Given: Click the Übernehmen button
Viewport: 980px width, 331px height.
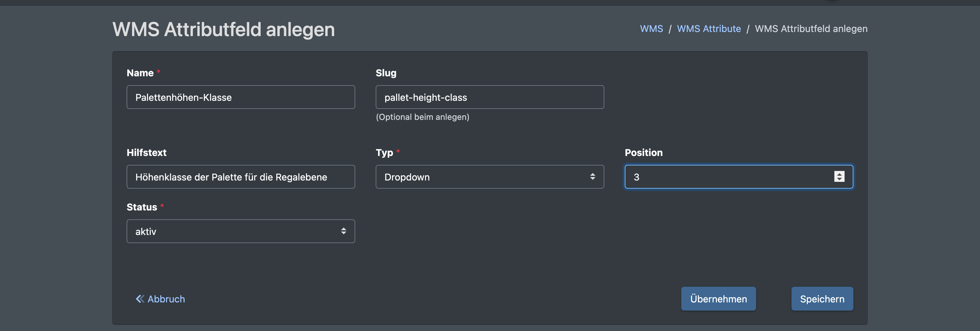Looking at the screenshot, I should (718, 299).
